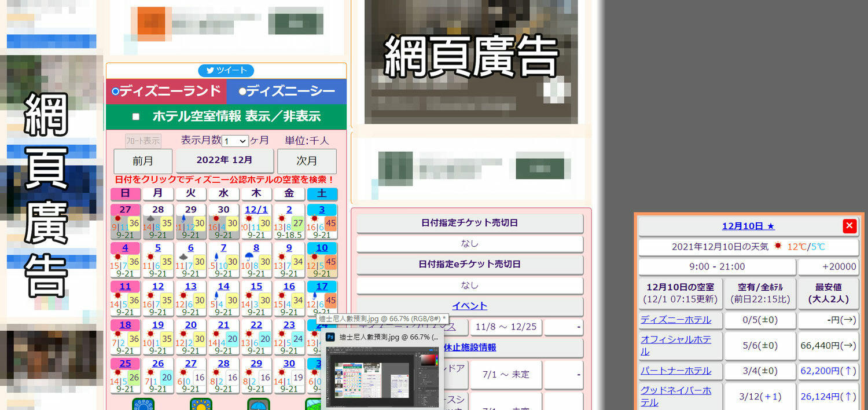Open the イベント link
The image size is (868, 410).
pyautogui.click(x=469, y=306)
